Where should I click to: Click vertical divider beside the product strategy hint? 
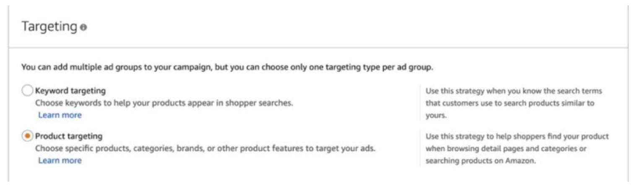pyautogui.click(x=420, y=149)
